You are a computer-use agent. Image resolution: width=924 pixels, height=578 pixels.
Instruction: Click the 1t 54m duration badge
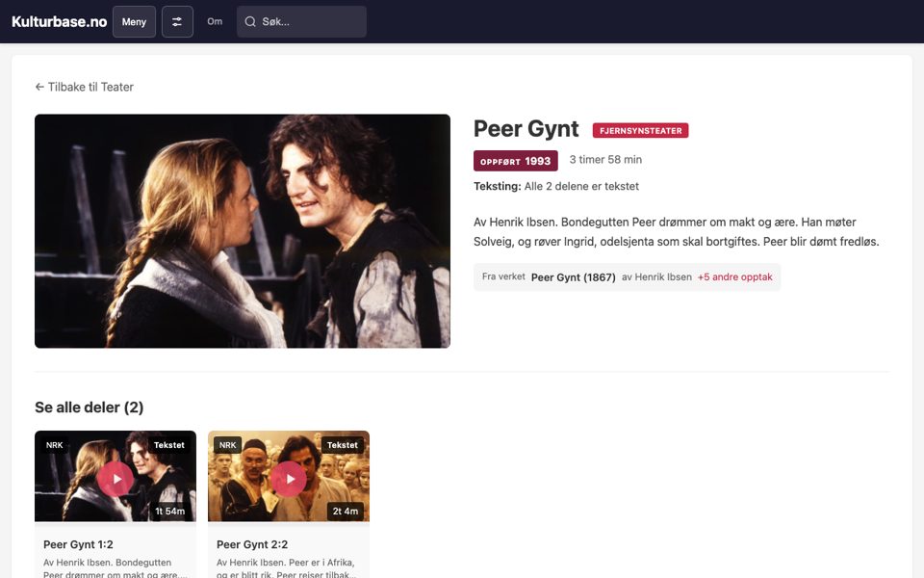[x=169, y=512]
